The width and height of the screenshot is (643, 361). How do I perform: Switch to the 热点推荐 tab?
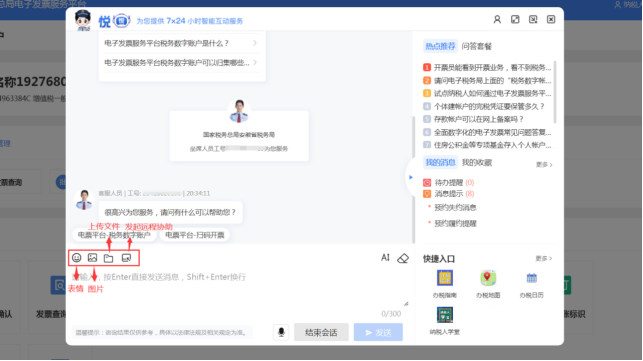point(440,46)
